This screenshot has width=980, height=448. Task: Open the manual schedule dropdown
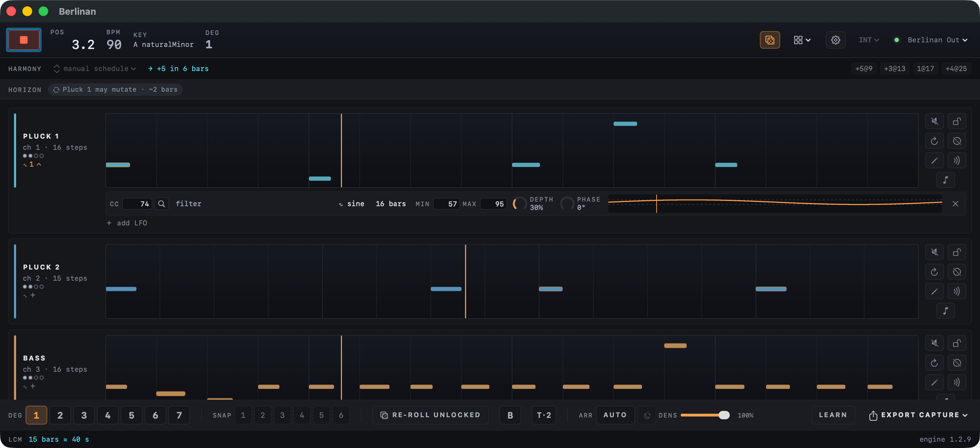coord(95,69)
